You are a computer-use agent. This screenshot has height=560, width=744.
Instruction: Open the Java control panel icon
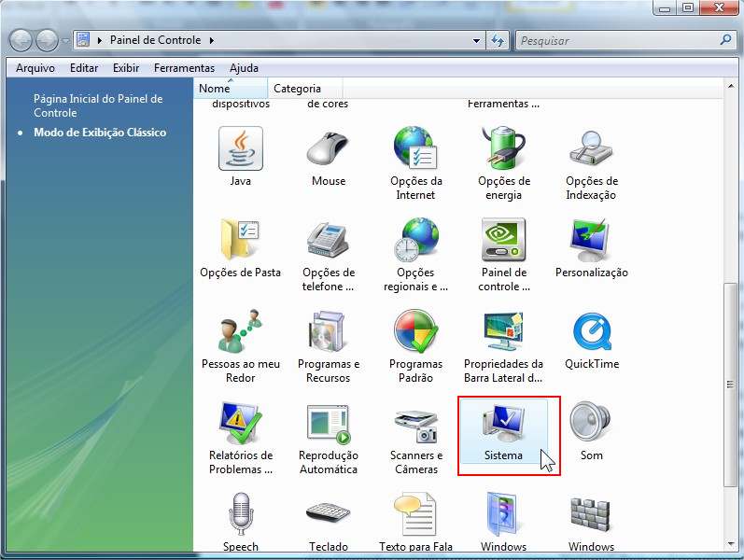click(x=240, y=150)
